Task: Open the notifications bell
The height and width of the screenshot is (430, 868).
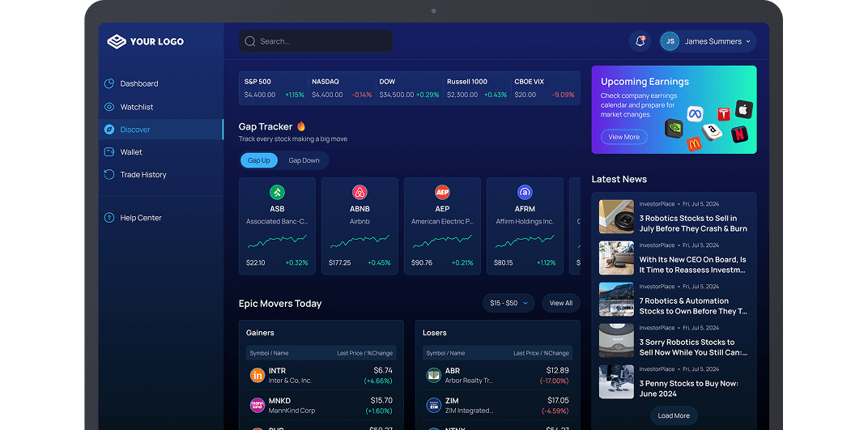Action: [x=640, y=41]
